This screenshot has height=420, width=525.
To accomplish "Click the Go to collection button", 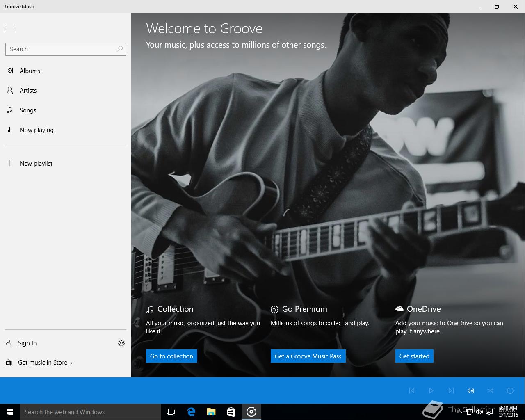I will coord(171,356).
